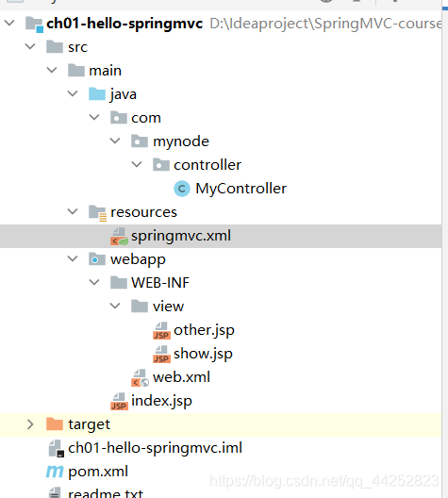Click the show.jsp JSP file icon

point(161,354)
